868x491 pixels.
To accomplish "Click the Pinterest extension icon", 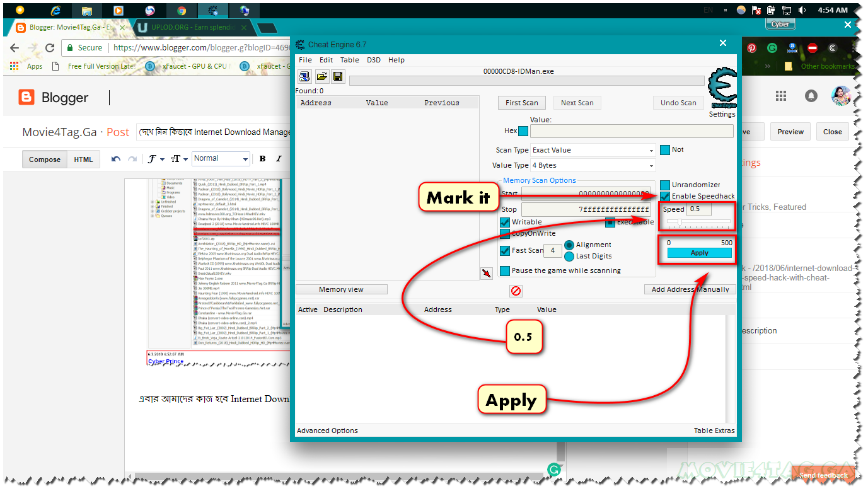I will coord(752,48).
